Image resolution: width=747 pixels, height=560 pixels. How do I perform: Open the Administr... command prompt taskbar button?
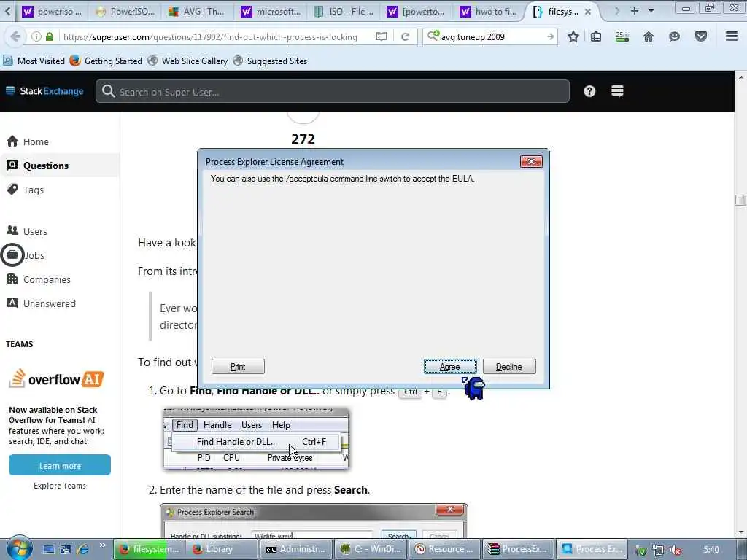click(x=295, y=549)
